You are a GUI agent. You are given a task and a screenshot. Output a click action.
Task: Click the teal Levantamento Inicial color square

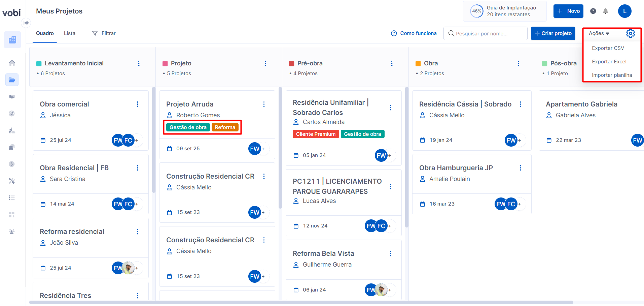pos(39,63)
